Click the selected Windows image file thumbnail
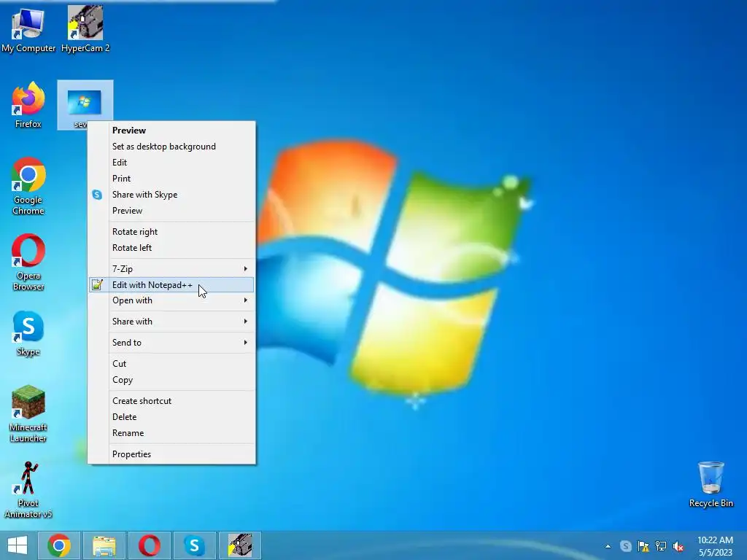747x560 pixels. pyautogui.click(x=84, y=102)
